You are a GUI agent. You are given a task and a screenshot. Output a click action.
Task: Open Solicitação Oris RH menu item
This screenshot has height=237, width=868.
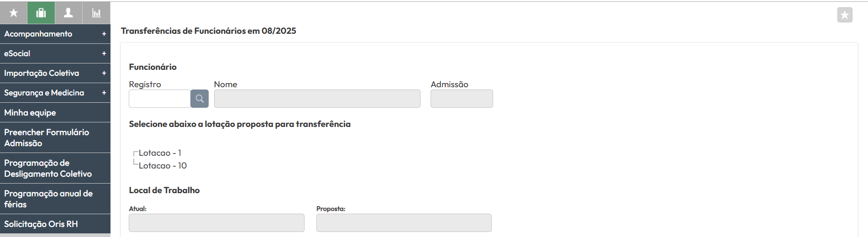(41, 224)
